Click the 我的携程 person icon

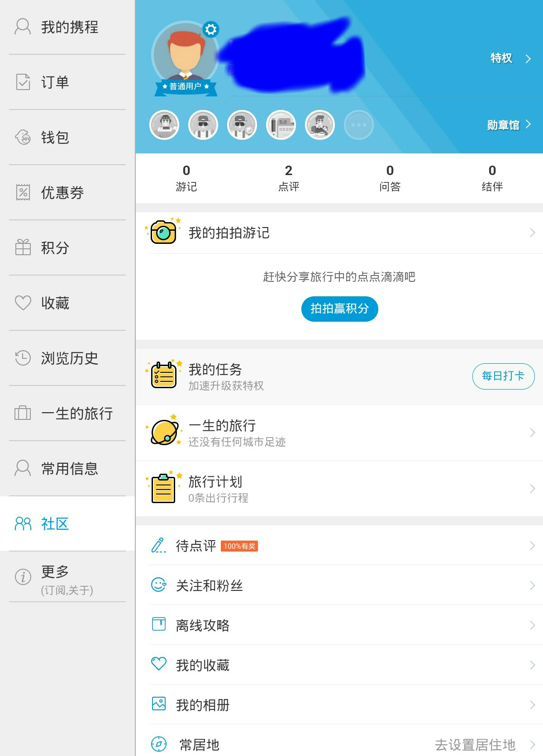pyautogui.click(x=23, y=27)
